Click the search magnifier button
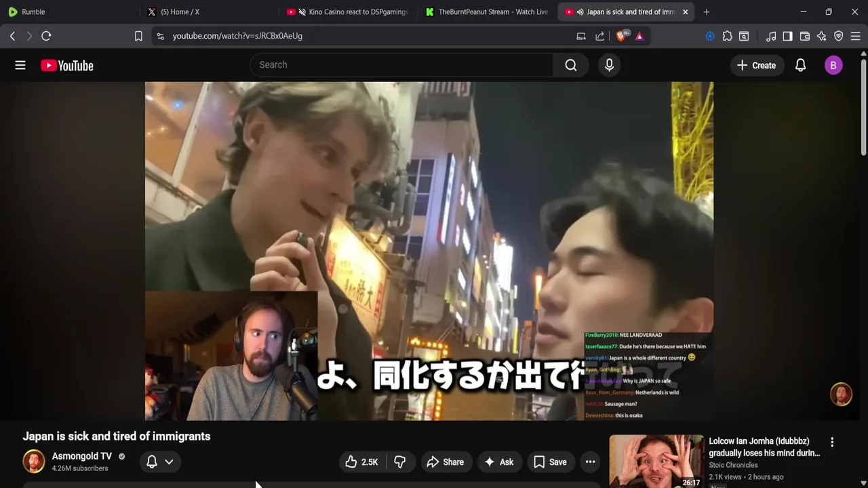 click(571, 65)
